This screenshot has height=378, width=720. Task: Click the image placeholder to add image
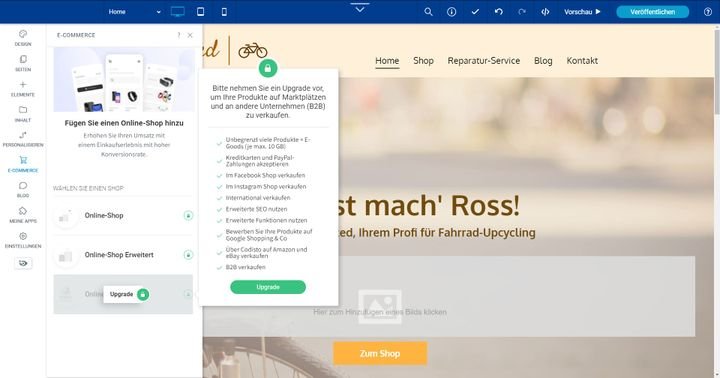tap(380, 306)
